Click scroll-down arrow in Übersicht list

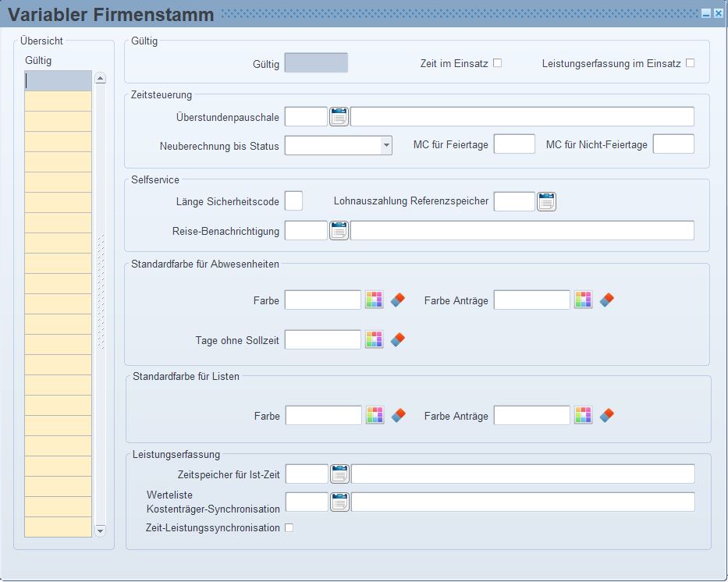(x=101, y=531)
